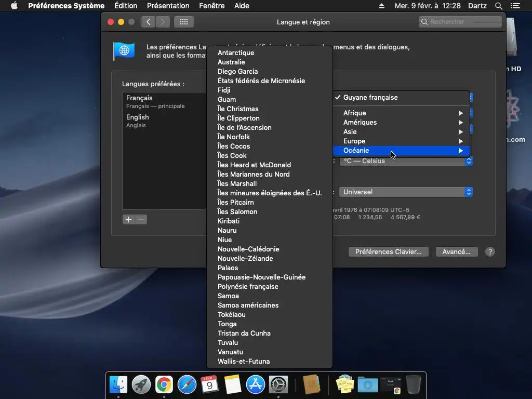Image resolution: width=532 pixels, height=399 pixels.
Task: Select Polynésie française from the list
Action: coord(270,287)
